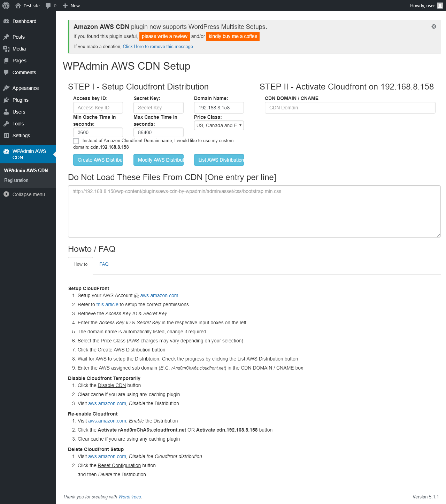Click the Max Cache Time input field
Viewport: 446px width, 504px height.
(159, 132)
